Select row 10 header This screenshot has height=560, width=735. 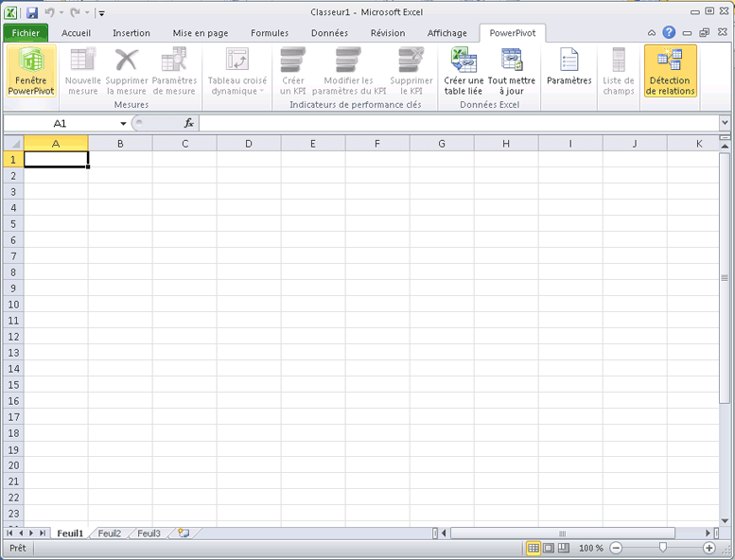(13, 305)
